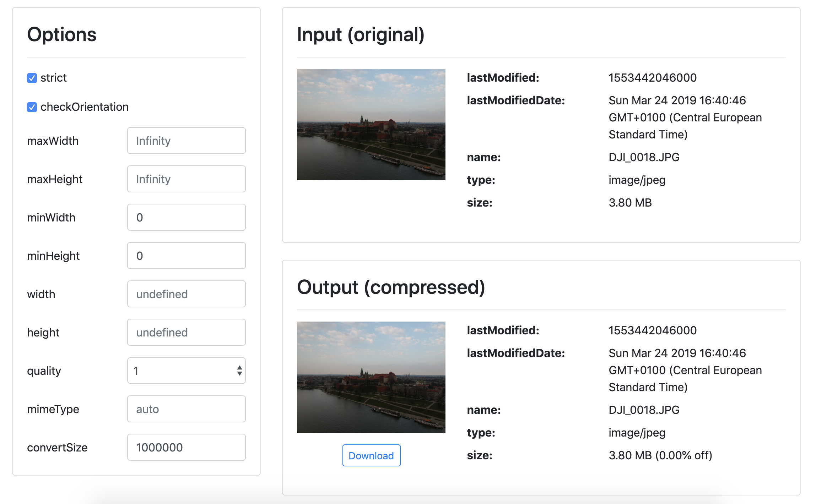827x504 pixels.
Task: Focus the minWidth input showing 0
Action: [x=186, y=217]
